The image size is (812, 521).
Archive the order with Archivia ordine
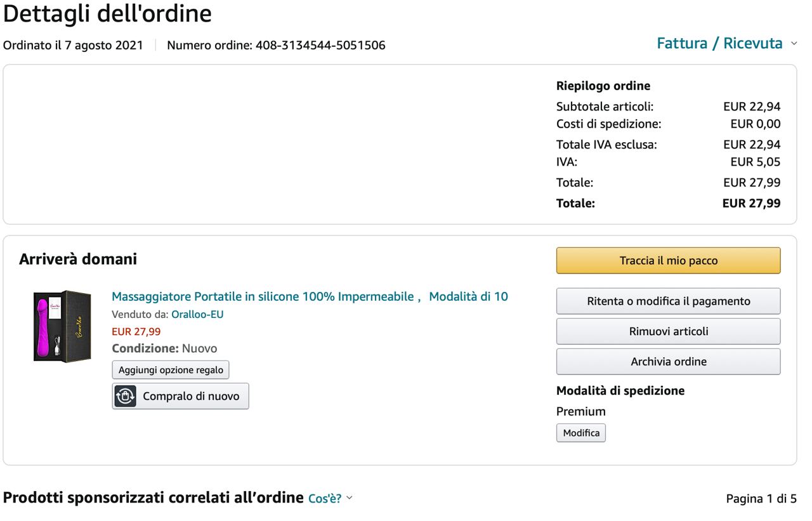(x=668, y=362)
